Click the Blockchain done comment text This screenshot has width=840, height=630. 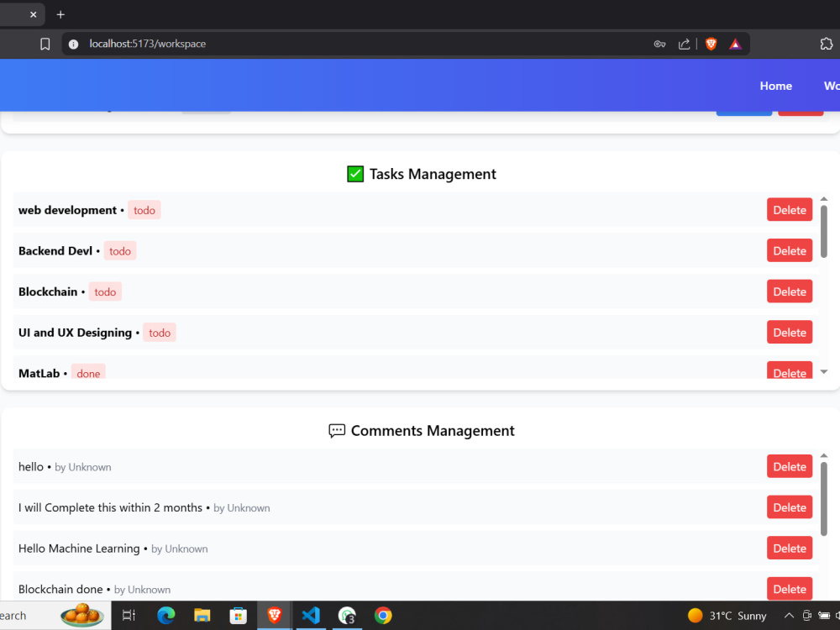point(60,590)
